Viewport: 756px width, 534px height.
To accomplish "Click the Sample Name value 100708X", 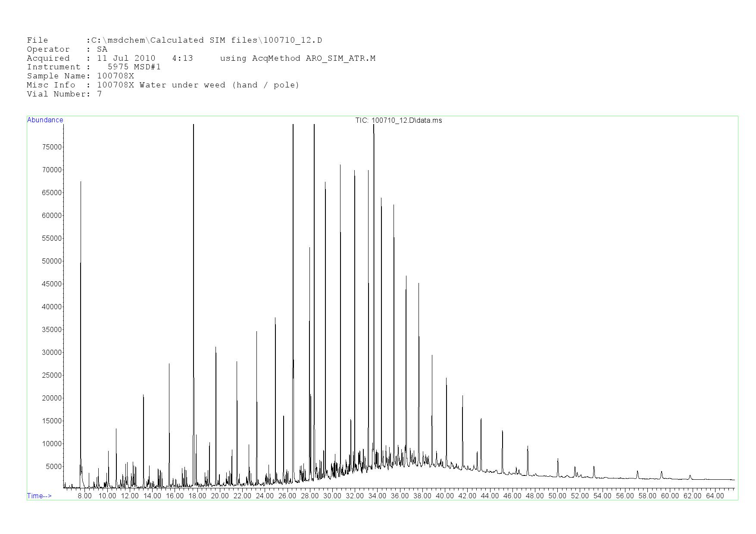I will [115, 76].
